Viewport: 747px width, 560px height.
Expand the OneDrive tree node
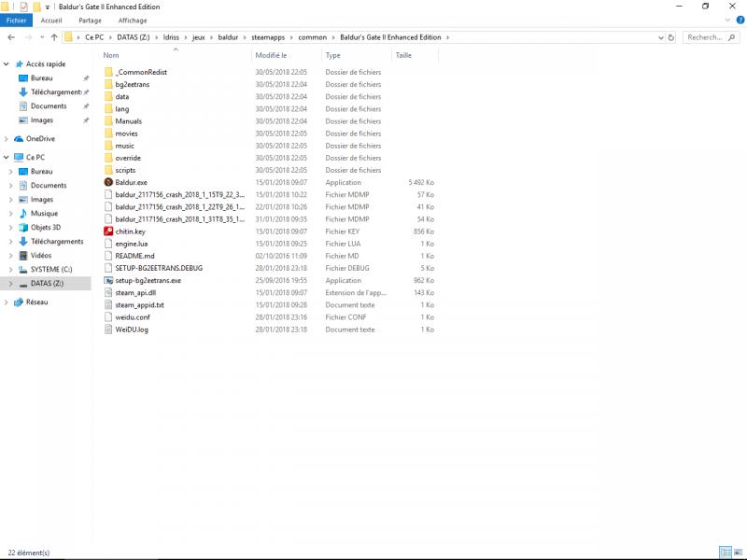coord(7,138)
